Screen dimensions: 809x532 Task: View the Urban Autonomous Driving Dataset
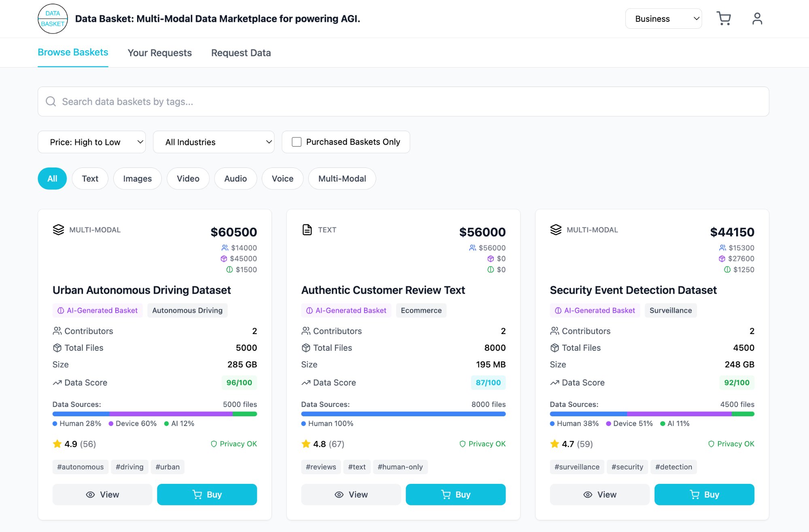[102, 494]
